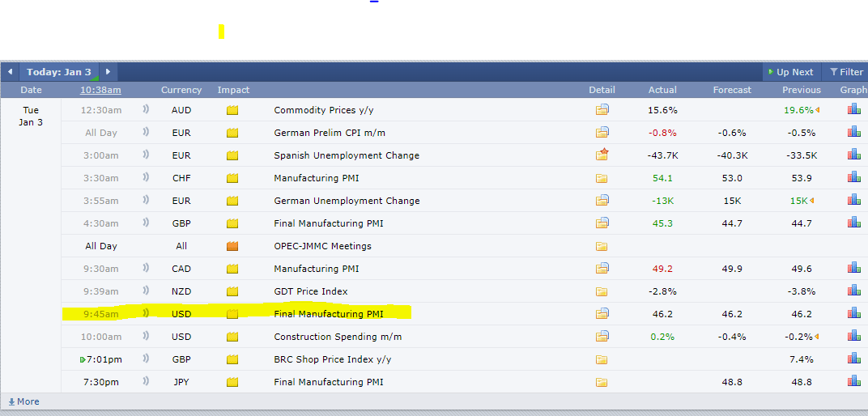The image size is (868, 416).
Task: Click the Impact column header
Action: [234, 90]
